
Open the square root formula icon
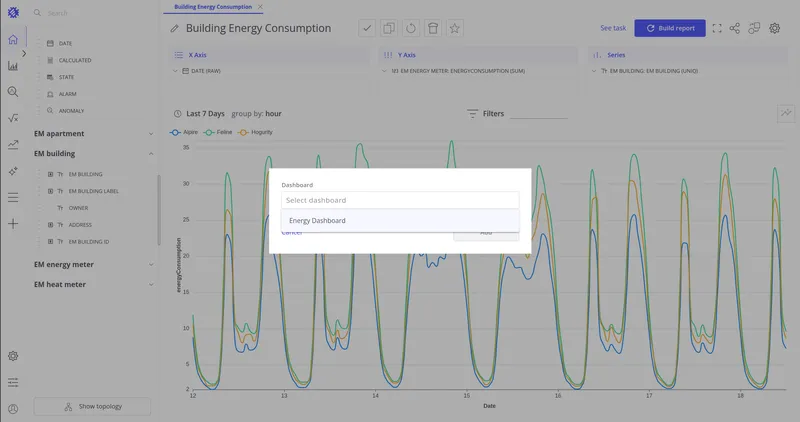13,118
